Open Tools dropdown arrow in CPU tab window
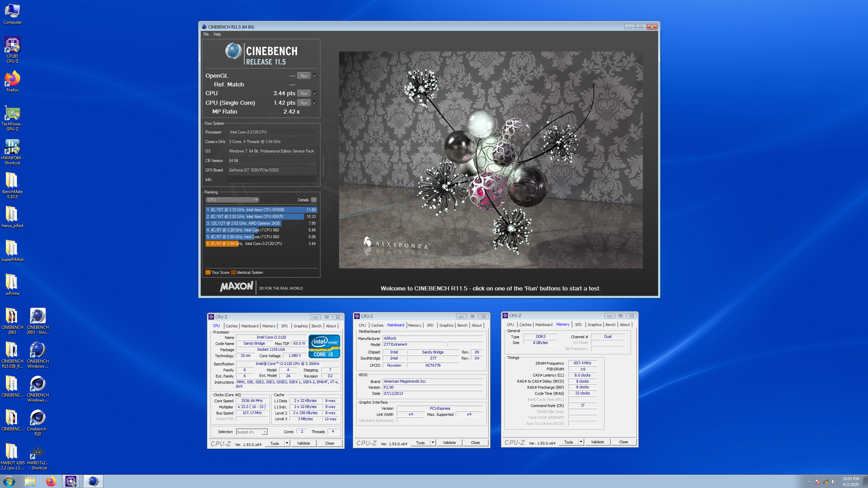 [x=287, y=443]
